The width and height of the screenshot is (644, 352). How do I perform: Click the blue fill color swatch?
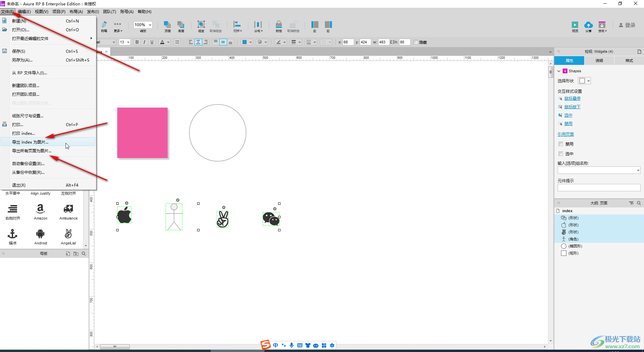[245, 42]
